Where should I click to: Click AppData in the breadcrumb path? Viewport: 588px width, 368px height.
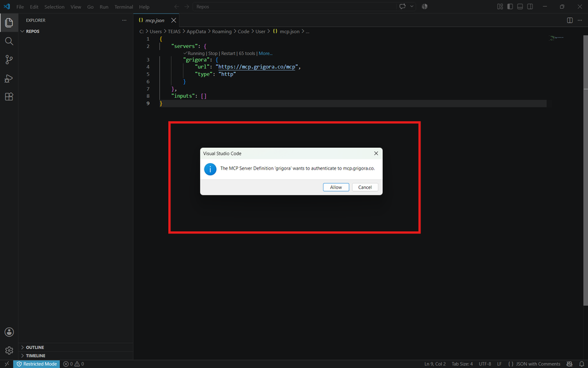pos(196,31)
